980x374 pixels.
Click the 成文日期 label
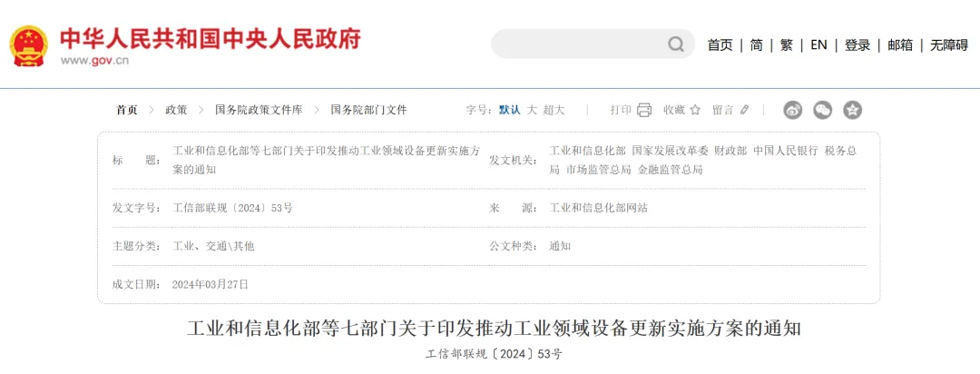pos(136,284)
